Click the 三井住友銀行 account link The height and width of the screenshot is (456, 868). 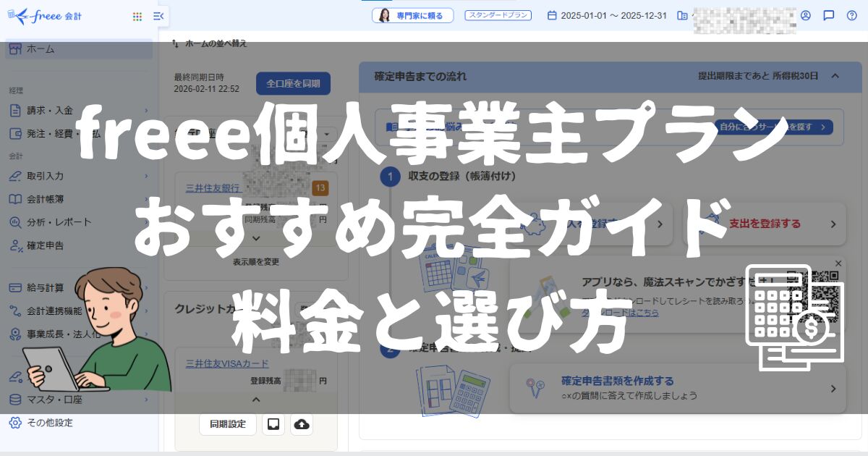click(x=212, y=187)
